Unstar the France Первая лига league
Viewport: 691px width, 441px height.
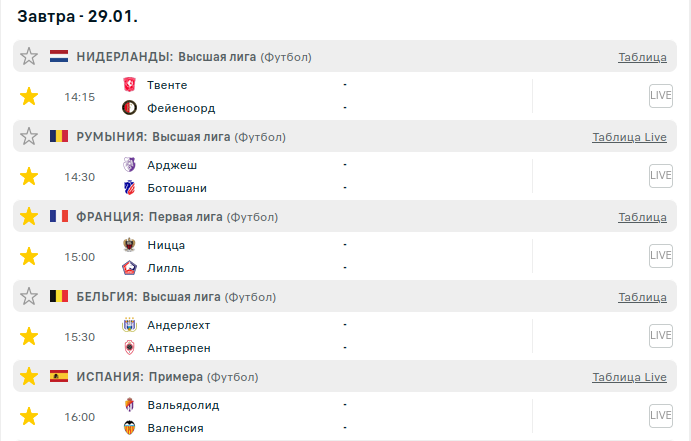click(29, 217)
